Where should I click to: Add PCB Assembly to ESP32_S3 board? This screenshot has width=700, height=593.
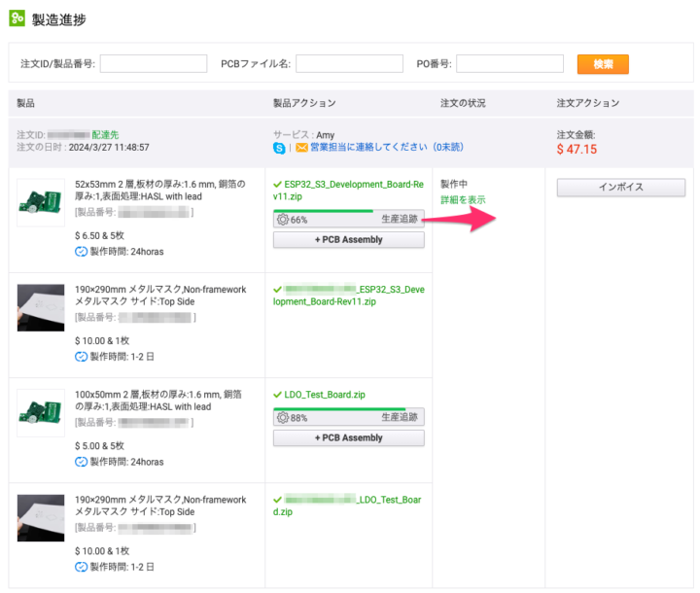(349, 240)
